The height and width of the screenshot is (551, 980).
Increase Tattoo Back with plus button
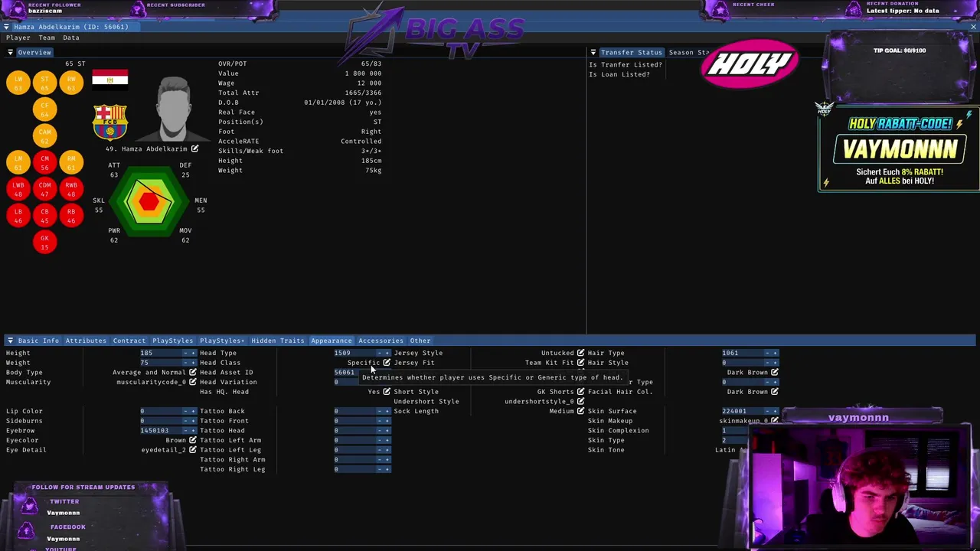point(387,411)
